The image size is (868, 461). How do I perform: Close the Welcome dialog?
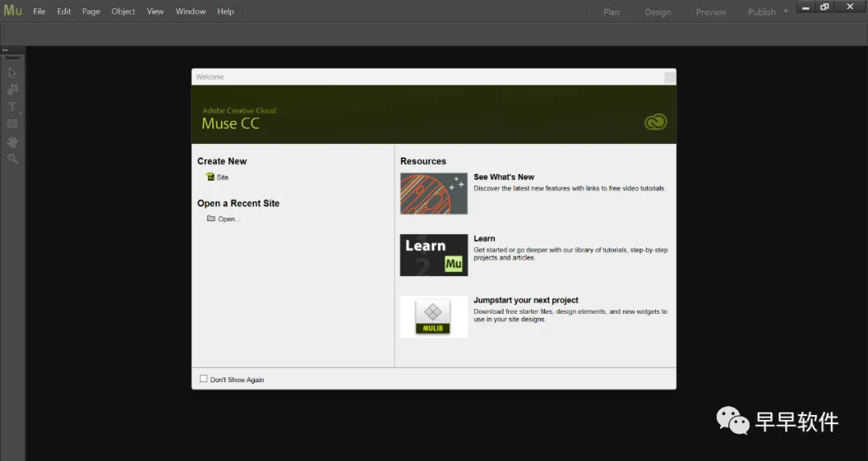click(669, 77)
